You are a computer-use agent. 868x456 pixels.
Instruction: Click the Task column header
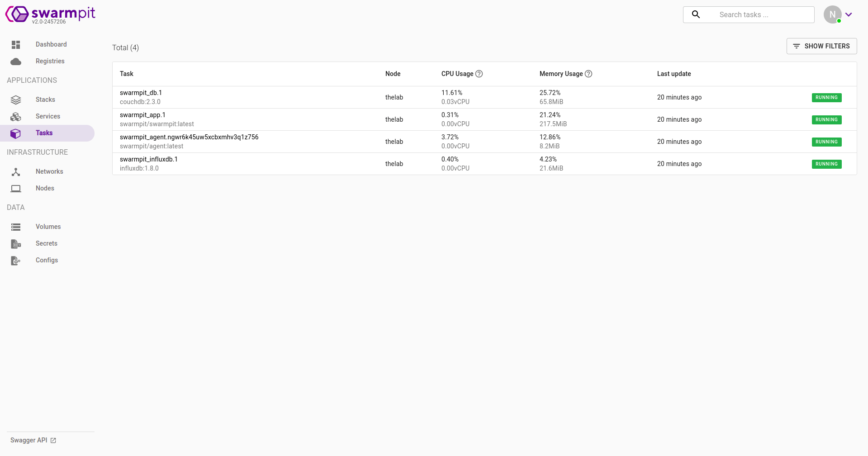click(x=127, y=74)
